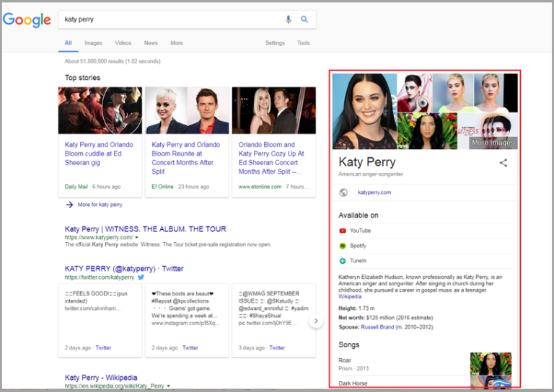The image size is (554, 392).
Task: Open YouTube link in Available on
Action: pos(360,231)
